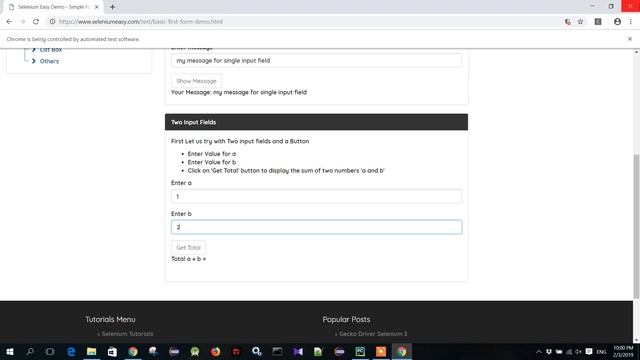Click the single input message field
This screenshot has width=640, height=360.
[x=316, y=60]
